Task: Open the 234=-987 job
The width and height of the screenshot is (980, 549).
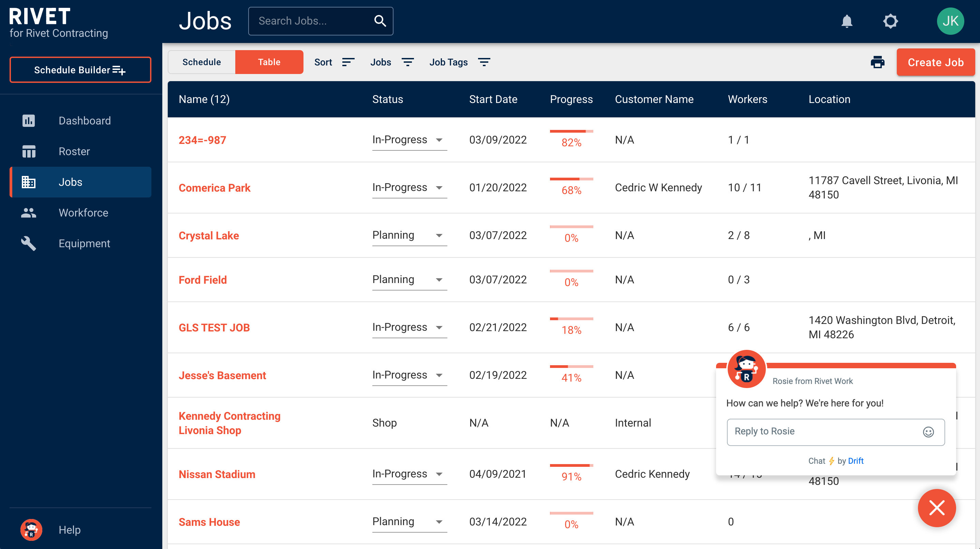Action: click(x=203, y=140)
